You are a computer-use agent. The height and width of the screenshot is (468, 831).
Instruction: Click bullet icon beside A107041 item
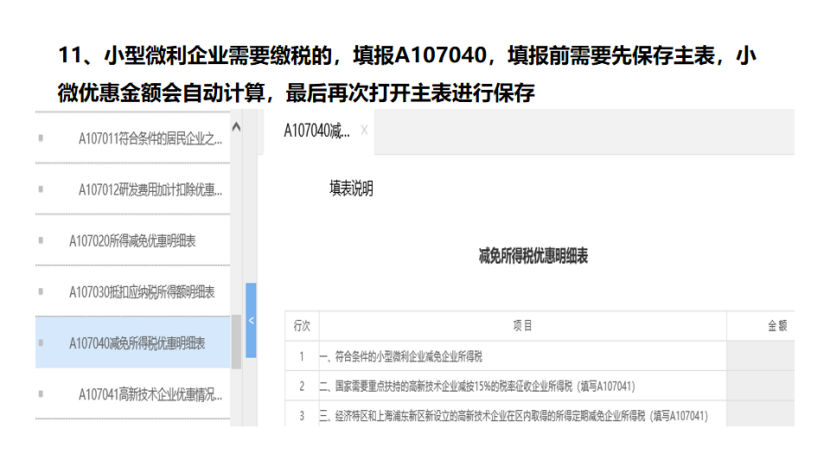click(41, 395)
